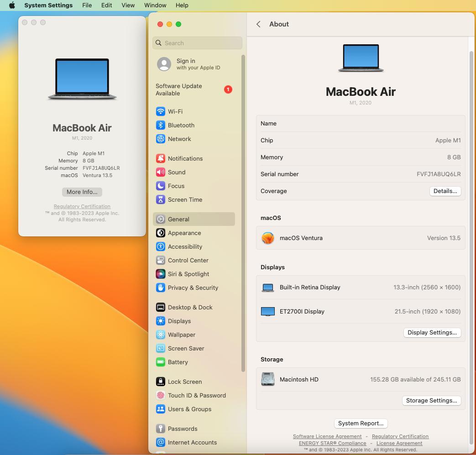This screenshot has width=476, height=455.
Task: Open the View menu
Action: tap(128, 5)
